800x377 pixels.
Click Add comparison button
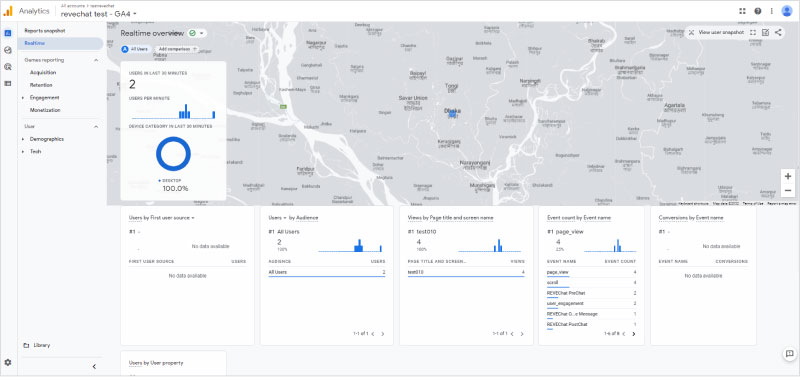[177, 49]
